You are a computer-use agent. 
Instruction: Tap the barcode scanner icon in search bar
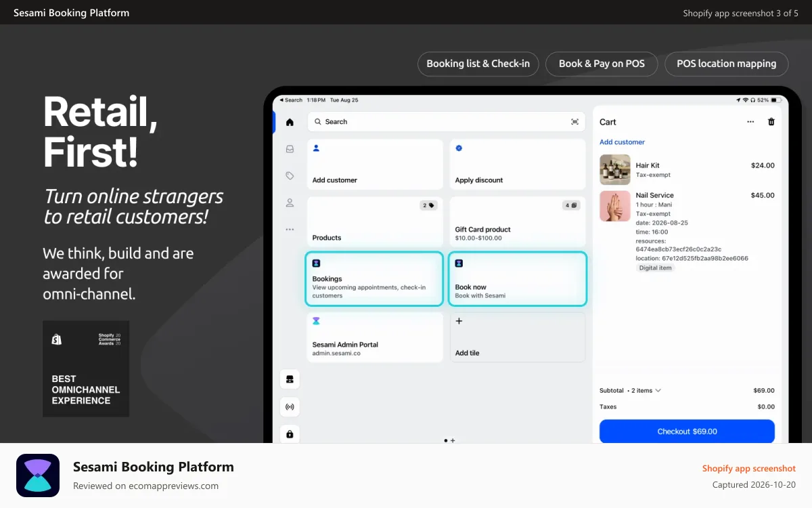click(x=574, y=122)
